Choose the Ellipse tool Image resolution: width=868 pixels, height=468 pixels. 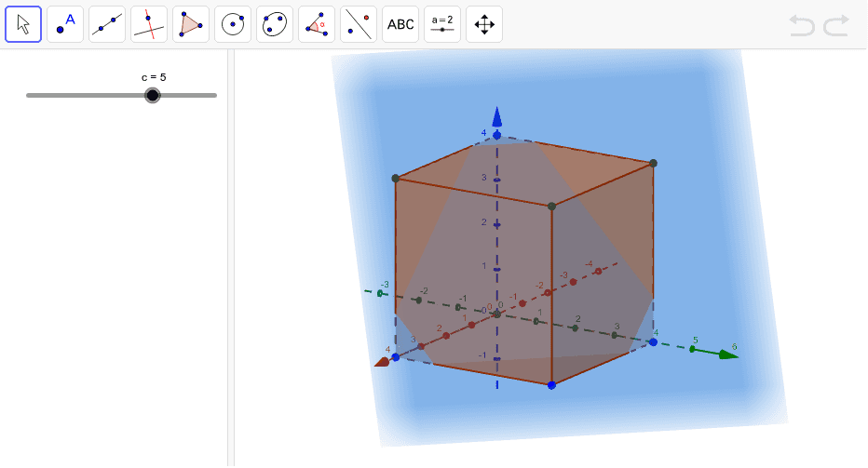(x=275, y=24)
